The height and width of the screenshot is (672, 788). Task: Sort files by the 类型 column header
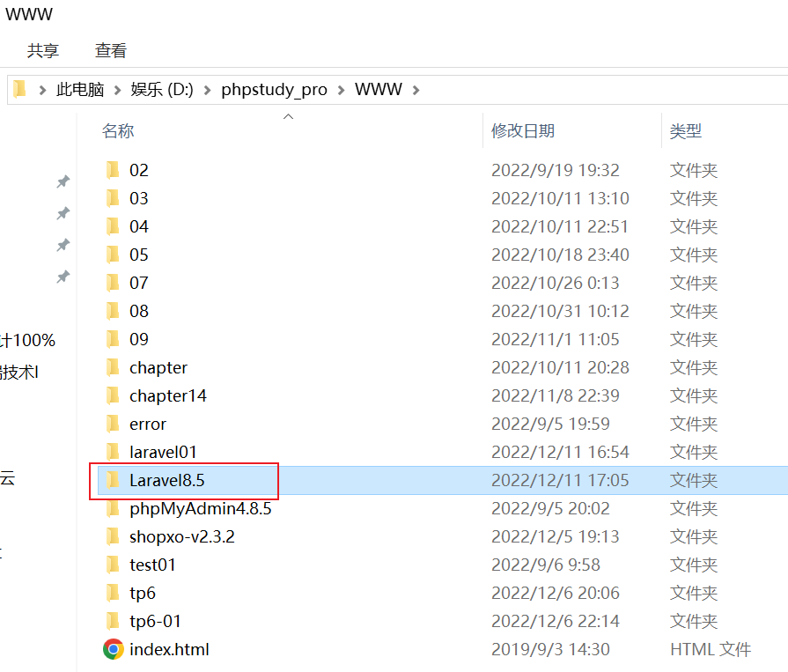[x=686, y=130]
